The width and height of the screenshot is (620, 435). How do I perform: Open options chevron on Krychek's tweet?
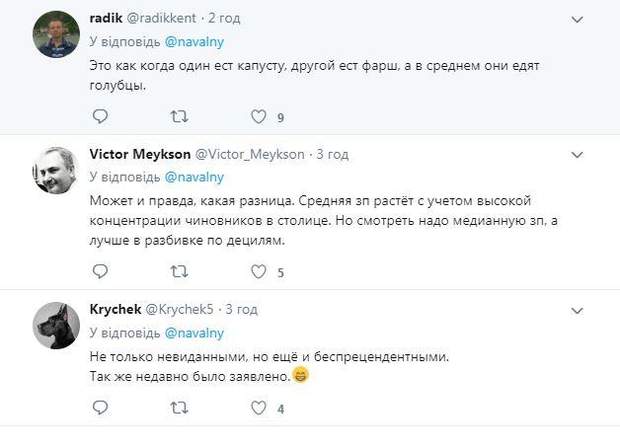pos(576,310)
